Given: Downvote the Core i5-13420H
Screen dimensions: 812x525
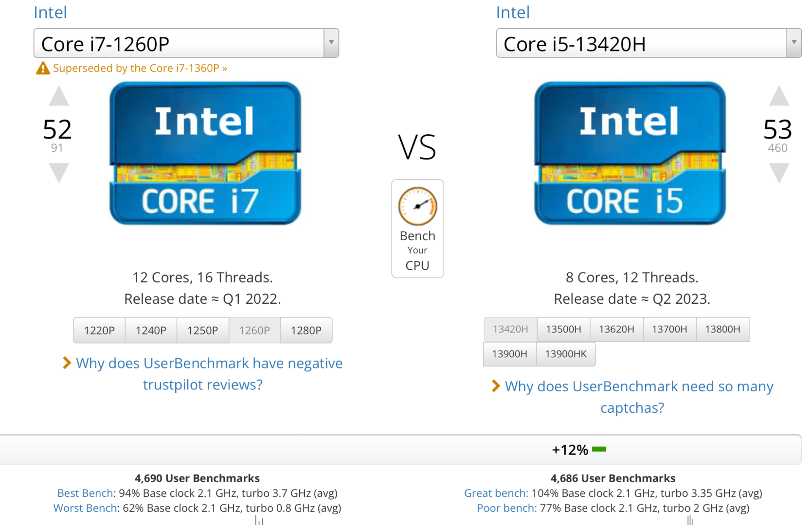Looking at the screenshot, I should 779,173.
